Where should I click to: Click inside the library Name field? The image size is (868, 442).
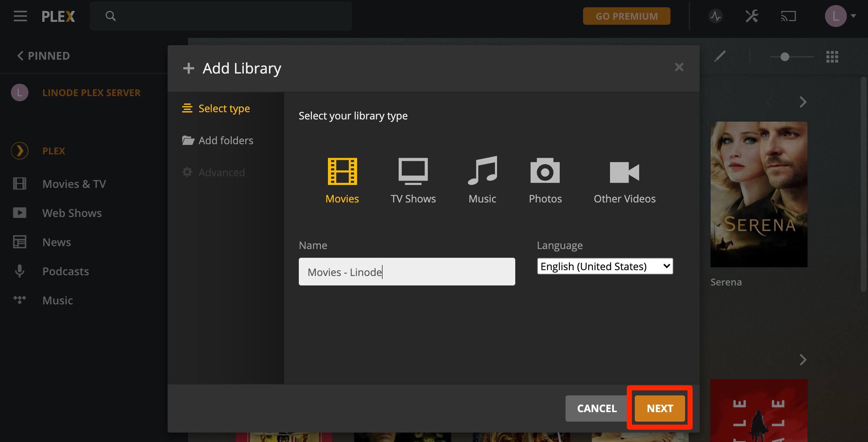(406, 272)
